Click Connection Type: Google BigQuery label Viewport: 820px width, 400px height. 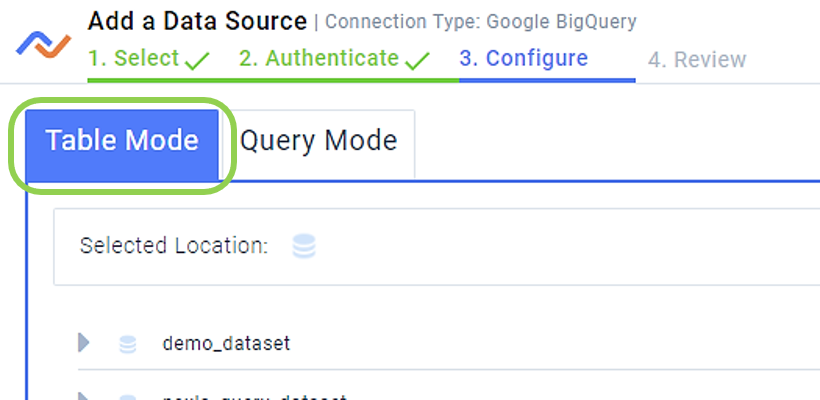(481, 22)
